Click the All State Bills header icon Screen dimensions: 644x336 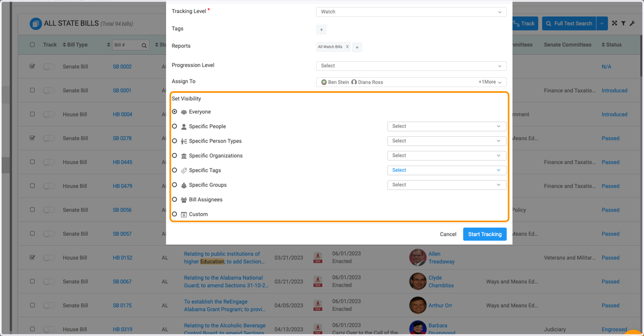tap(36, 24)
